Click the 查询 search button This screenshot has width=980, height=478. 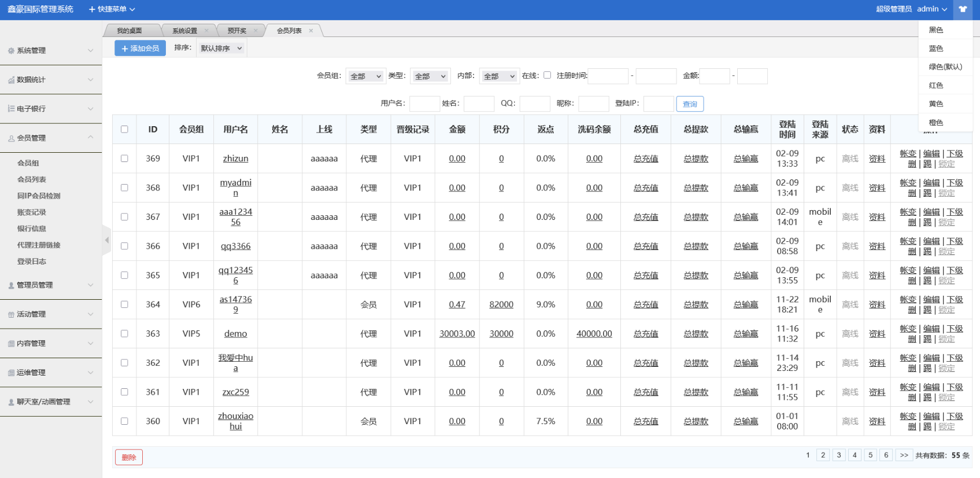pos(690,104)
